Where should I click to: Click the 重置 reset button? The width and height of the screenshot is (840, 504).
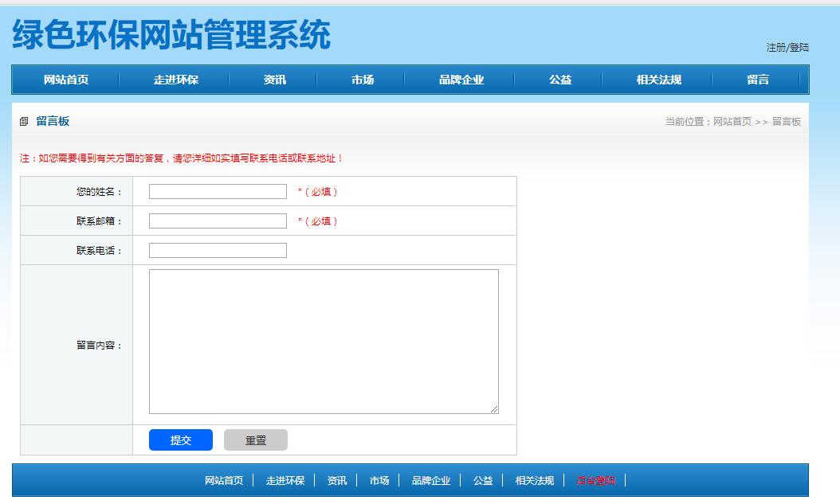[256, 440]
